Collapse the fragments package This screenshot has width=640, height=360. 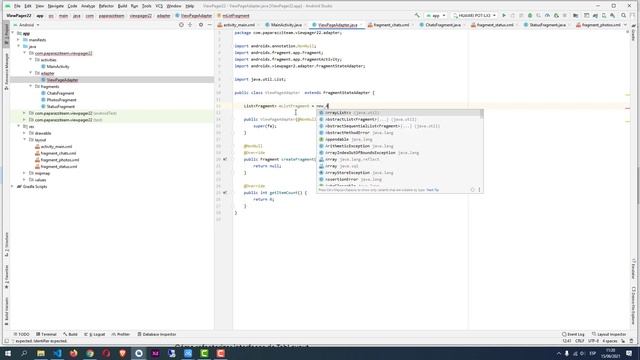[x=31, y=87]
